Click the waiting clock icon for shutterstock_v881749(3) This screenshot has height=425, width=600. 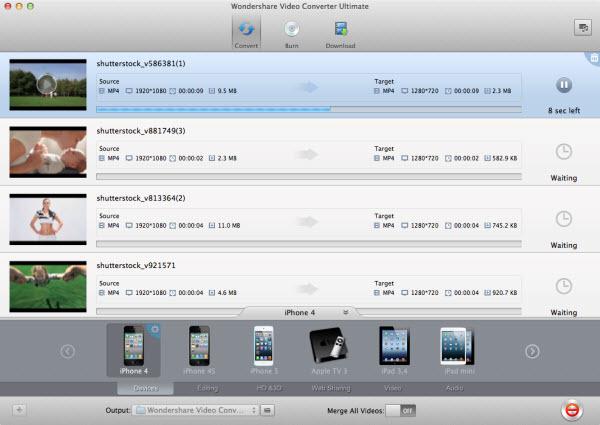click(x=564, y=152)
